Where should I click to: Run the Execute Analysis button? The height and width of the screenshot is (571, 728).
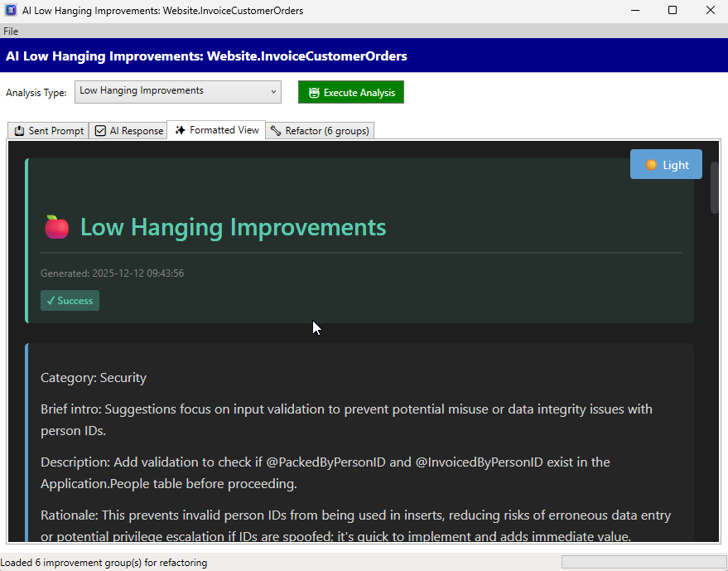tap(350, 93)
